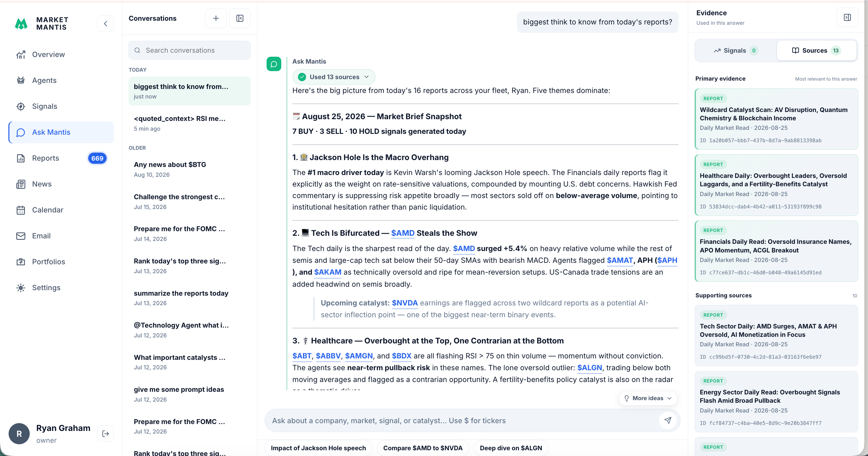Open the Wildcard Catalyst Scan report card
868x456 pixels.
(776, 119)
